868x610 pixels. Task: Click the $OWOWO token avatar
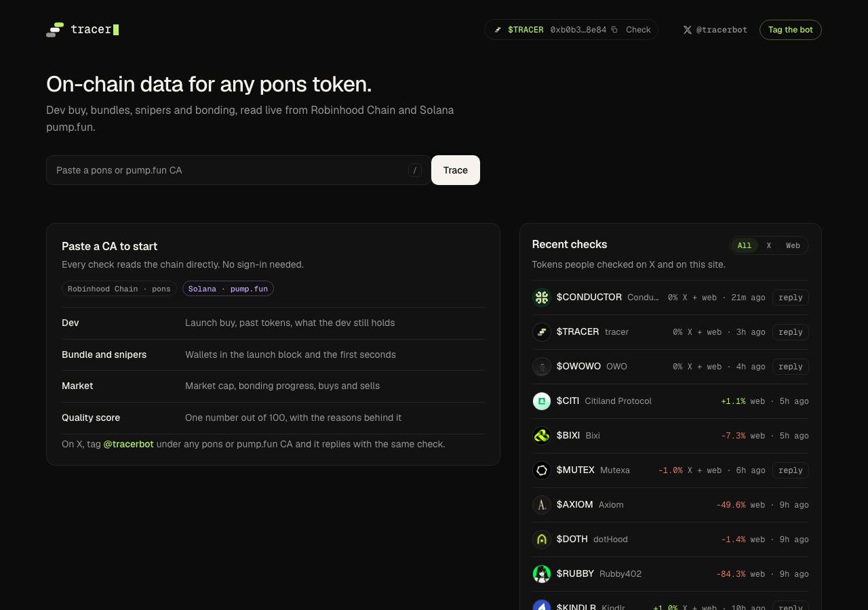[x=542, y=367]
